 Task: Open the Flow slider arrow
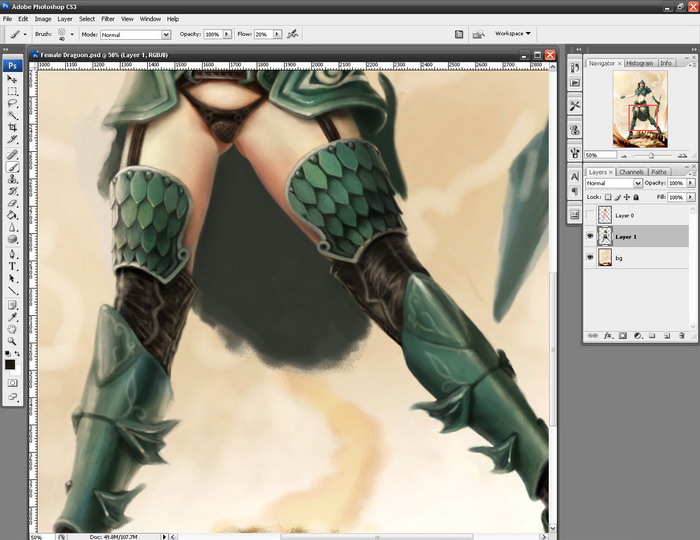(x=277, y=34)
